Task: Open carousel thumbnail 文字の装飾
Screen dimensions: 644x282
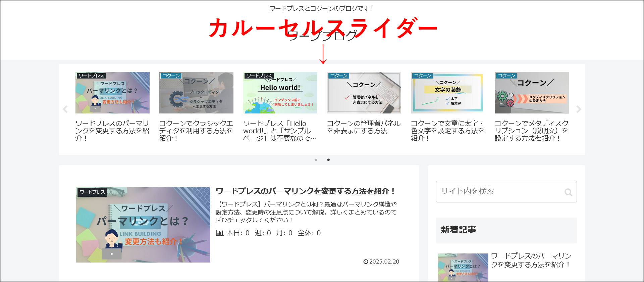Action: click(x=448, y=93)
